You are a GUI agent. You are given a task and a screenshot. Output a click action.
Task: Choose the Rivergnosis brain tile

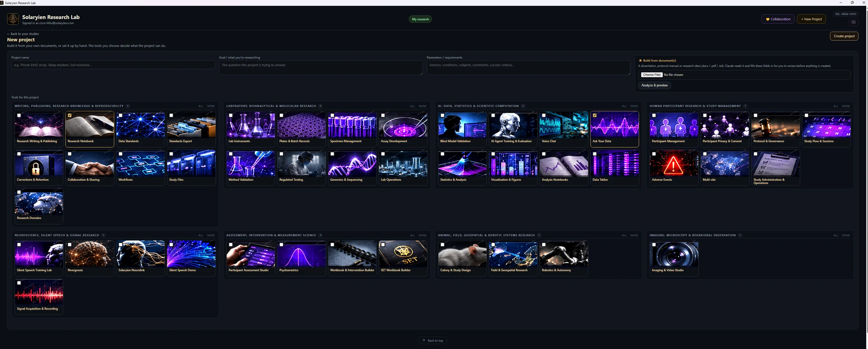[x=90, y=258]
